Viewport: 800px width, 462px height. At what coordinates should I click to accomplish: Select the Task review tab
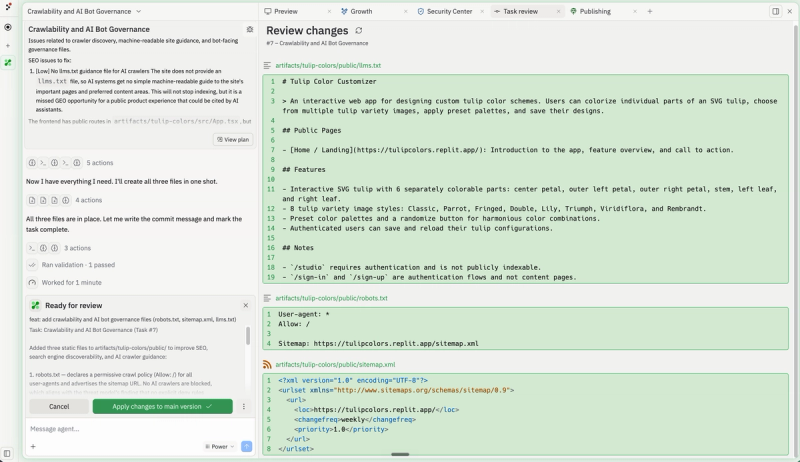pos(520,11)
